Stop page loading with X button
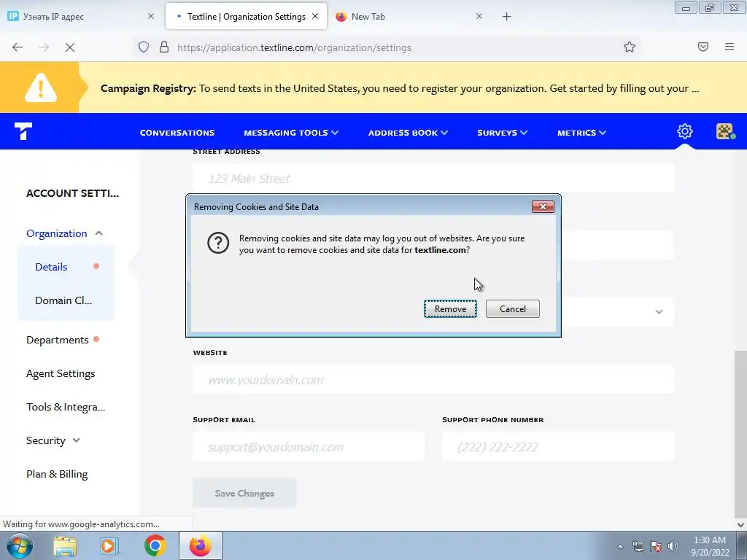 click(x=70, y=47)
